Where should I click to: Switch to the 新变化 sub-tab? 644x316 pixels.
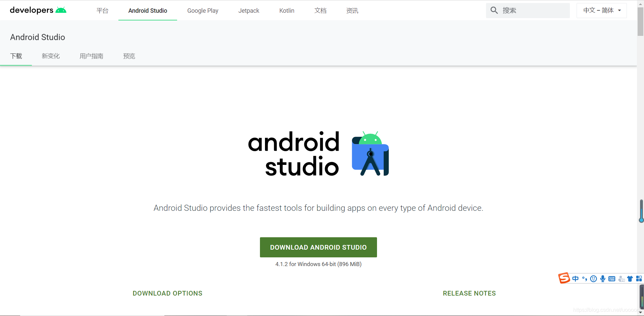(51, 56)
